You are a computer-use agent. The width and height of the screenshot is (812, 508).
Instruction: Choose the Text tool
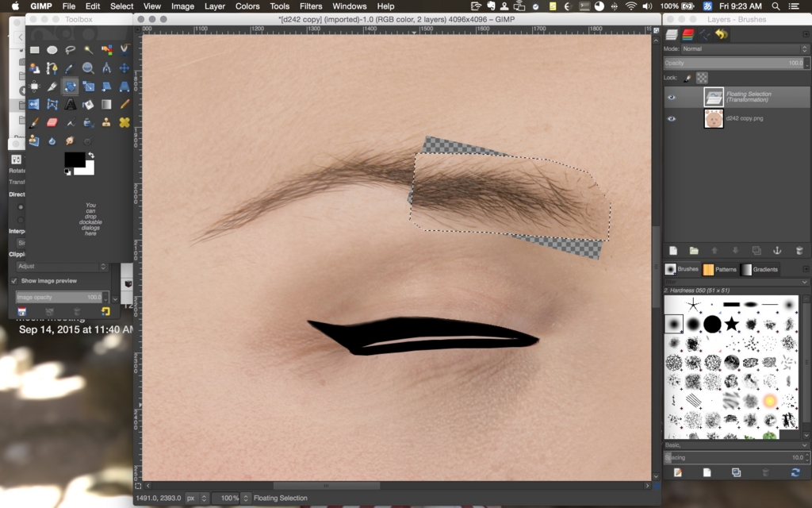(x=71, y=104)
